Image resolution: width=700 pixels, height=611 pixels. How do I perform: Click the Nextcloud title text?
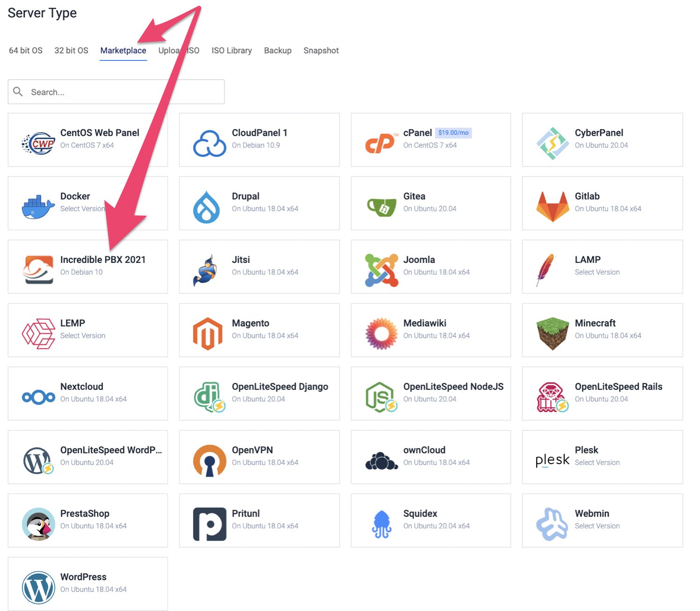81,386
